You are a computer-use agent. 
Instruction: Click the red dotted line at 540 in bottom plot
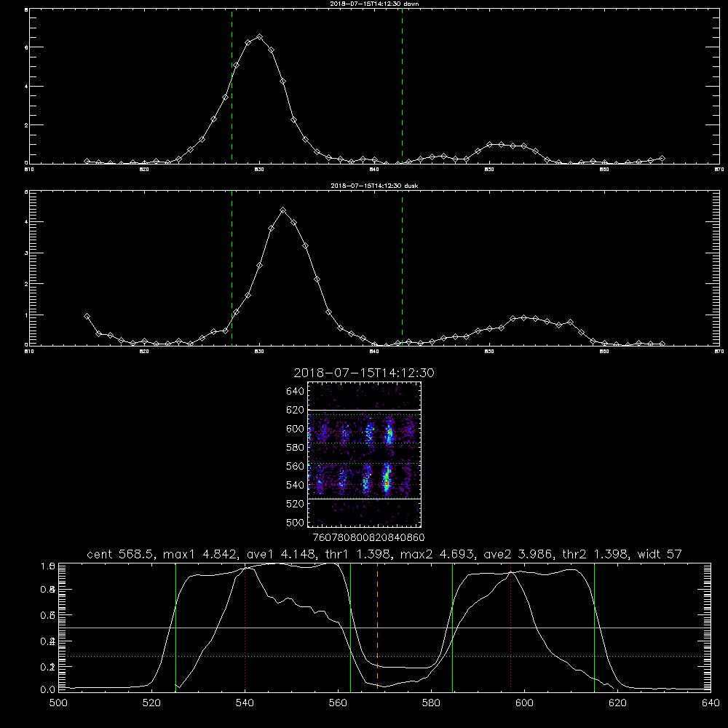click(245, 627)
